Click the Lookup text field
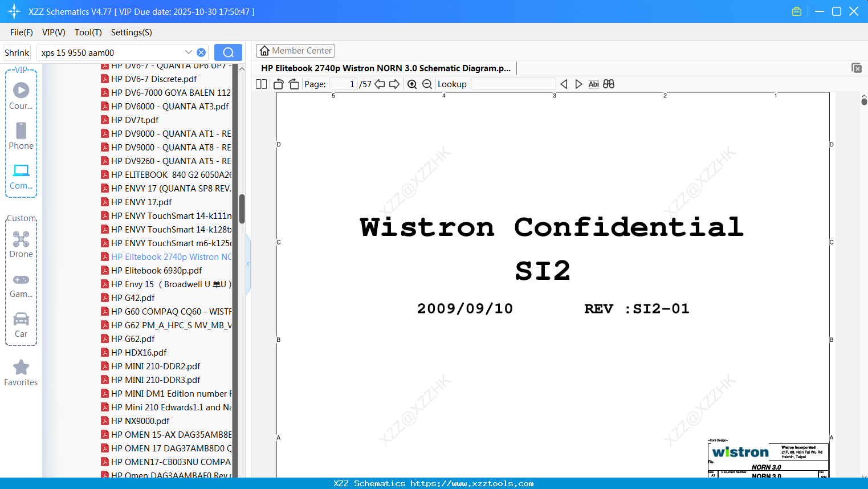The image size is (868, 489). pyautogui.click(x=513, y=84)
